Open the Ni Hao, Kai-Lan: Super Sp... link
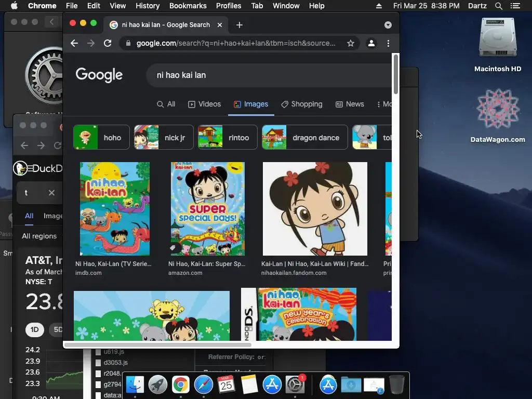 (207, 263)
